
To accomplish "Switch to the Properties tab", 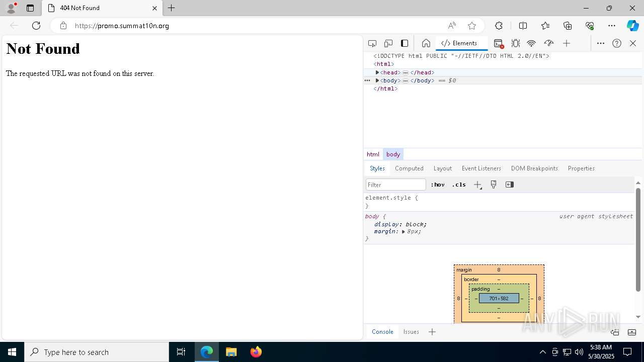I will point(581,168).
